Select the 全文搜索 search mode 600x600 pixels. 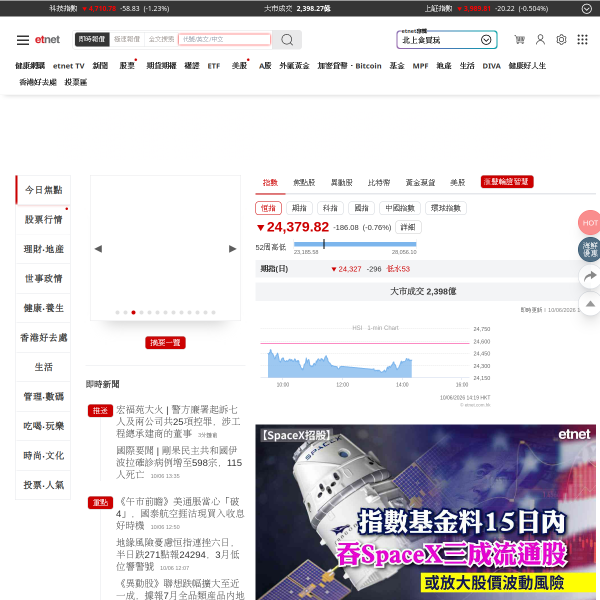point(161,39)
